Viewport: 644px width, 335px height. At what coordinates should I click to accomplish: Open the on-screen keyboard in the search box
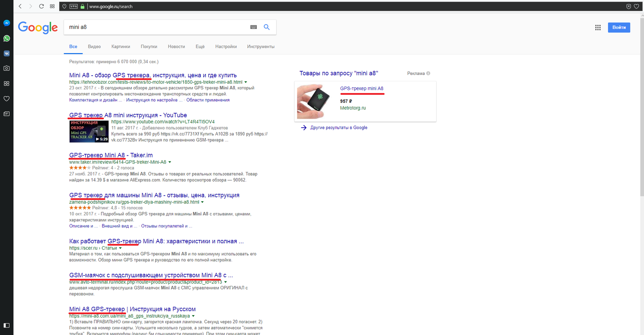pyautogui.click(x=254, y=27)
